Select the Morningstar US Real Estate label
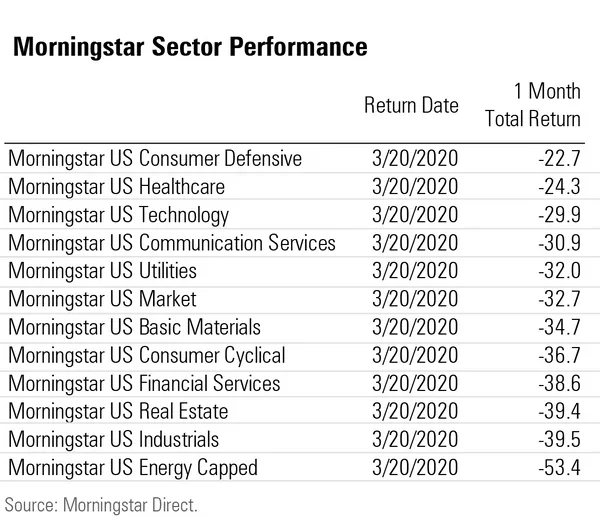Screen dimensions: 600x521 tap(118, 412)
